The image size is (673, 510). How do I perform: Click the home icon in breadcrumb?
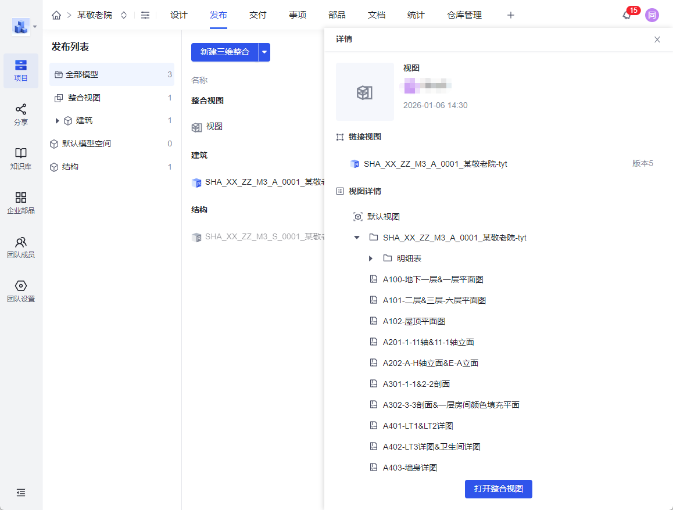pos(57,15)
